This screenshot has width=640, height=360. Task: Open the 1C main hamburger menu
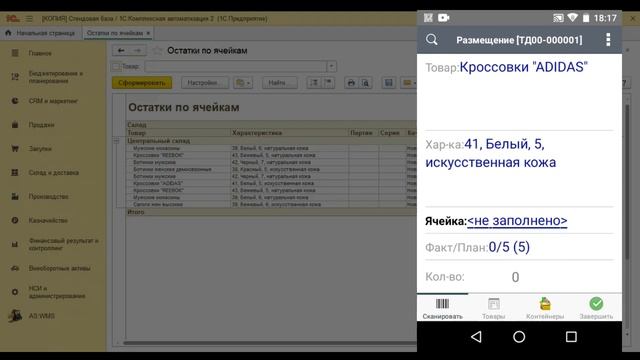(29, 19)
